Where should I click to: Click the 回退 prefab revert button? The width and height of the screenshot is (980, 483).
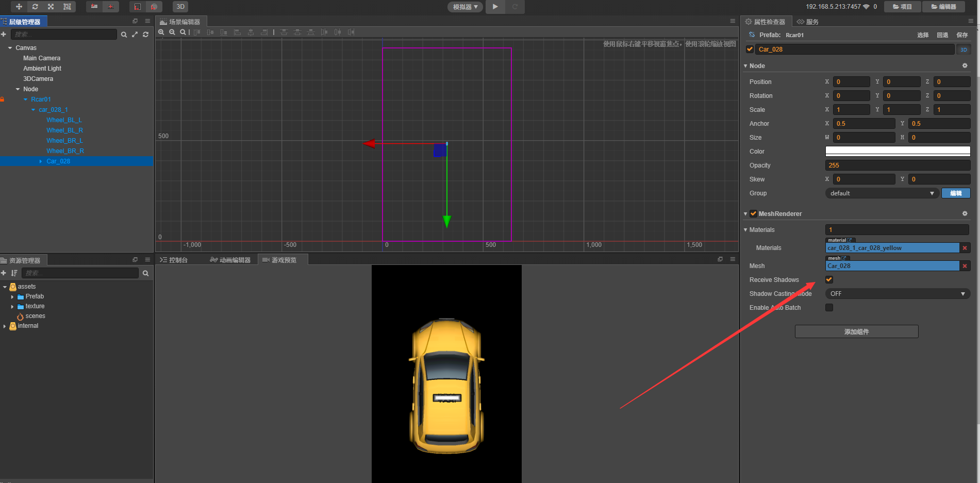(942, 35)
